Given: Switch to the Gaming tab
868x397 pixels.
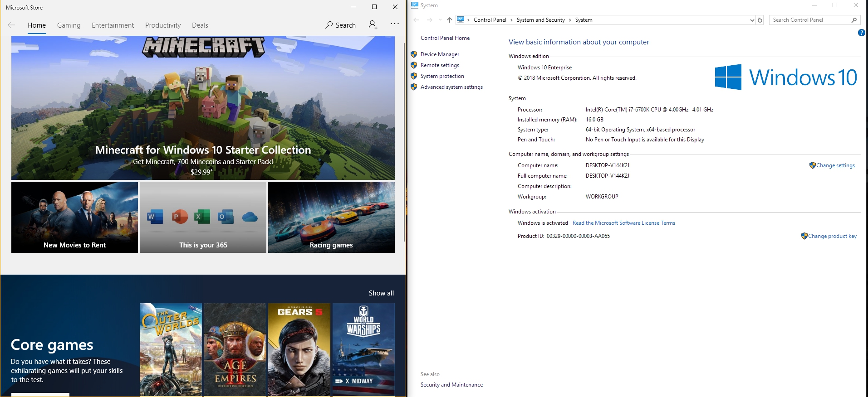Looking at the screenshot, I should (x=69, y=25).
